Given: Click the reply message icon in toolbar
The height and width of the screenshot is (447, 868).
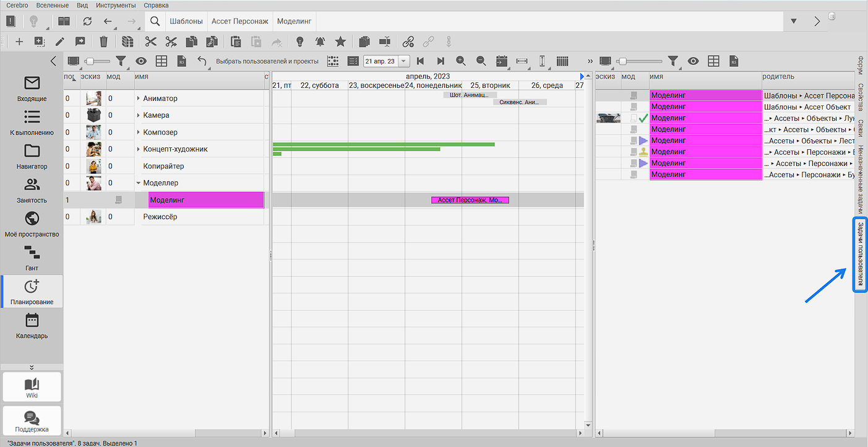Looking at the screenshot, I should tap(80, 41).
